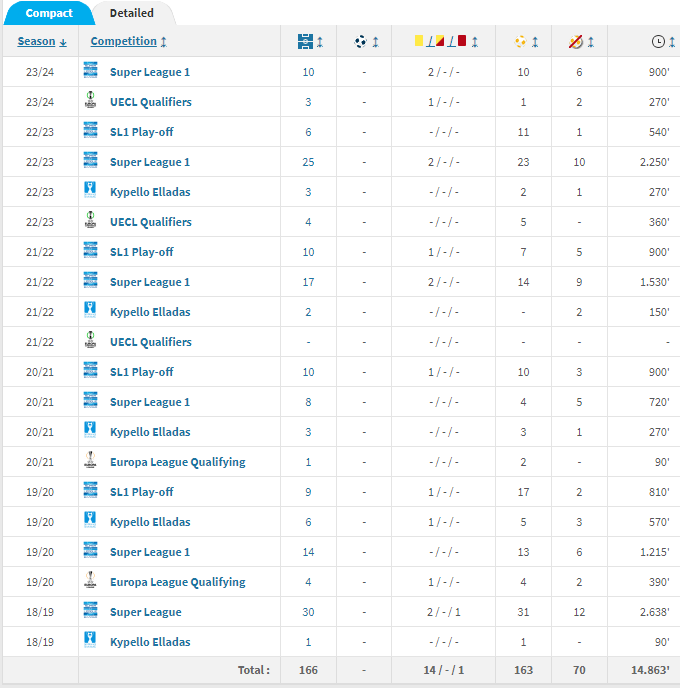Image resolution: width=680 pixels, height=688 pixels.
Task: Open 23/24 Super League 1 competition
Action: (150, 72)
